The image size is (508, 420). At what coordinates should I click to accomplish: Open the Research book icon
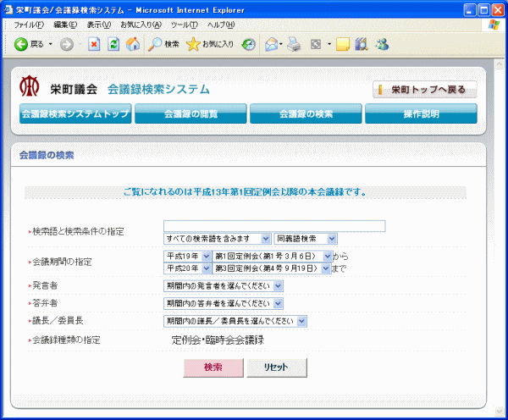pos(362,44)
